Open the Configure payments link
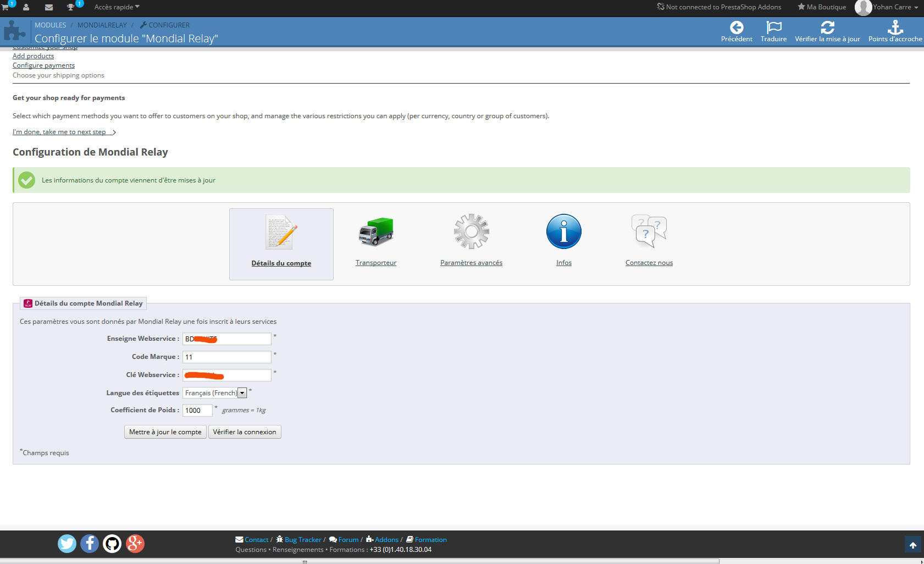924x564 pixels. (x=43, y=65)
